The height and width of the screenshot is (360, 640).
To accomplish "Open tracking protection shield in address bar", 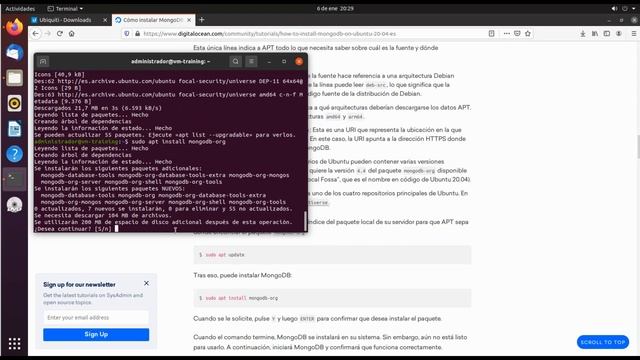I will click(x=127, y=33).
